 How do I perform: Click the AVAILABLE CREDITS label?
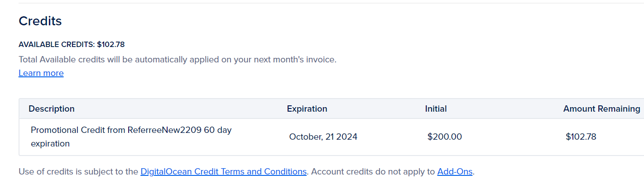pos(57,44)
